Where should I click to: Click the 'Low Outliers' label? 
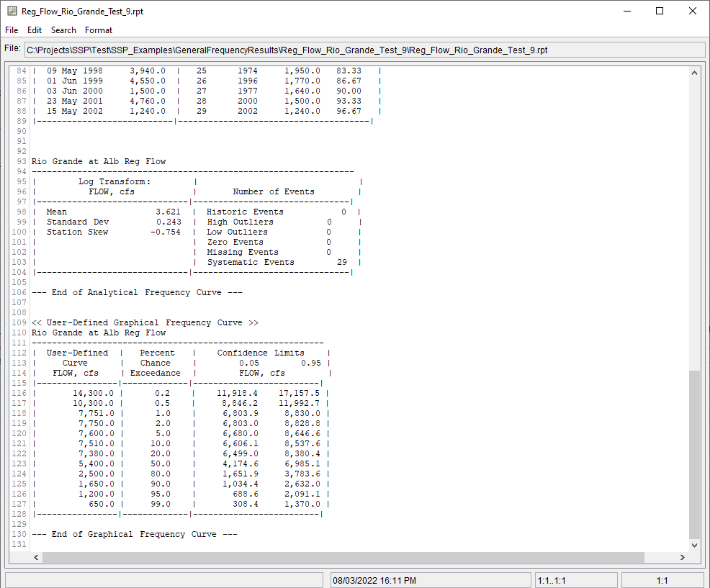tap(238, 232)
